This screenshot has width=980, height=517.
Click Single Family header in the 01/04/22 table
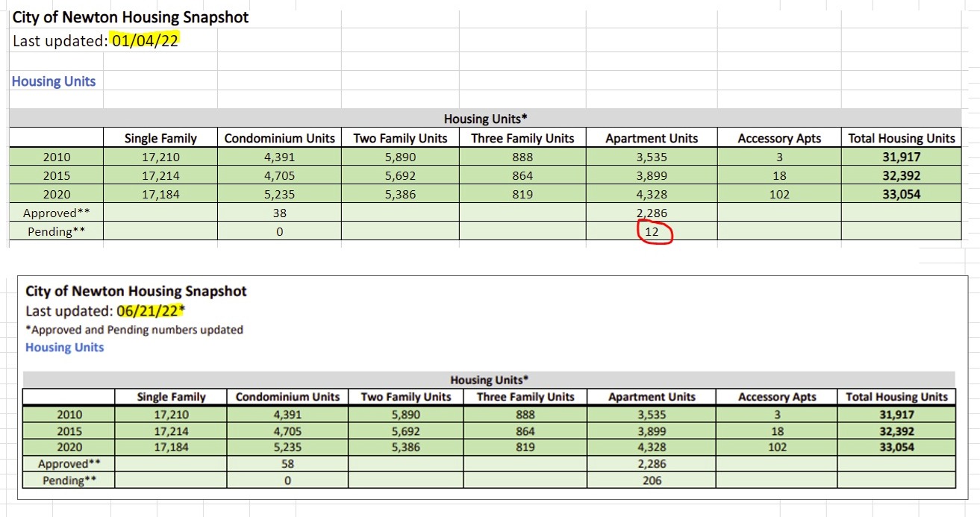pos(160,138)
